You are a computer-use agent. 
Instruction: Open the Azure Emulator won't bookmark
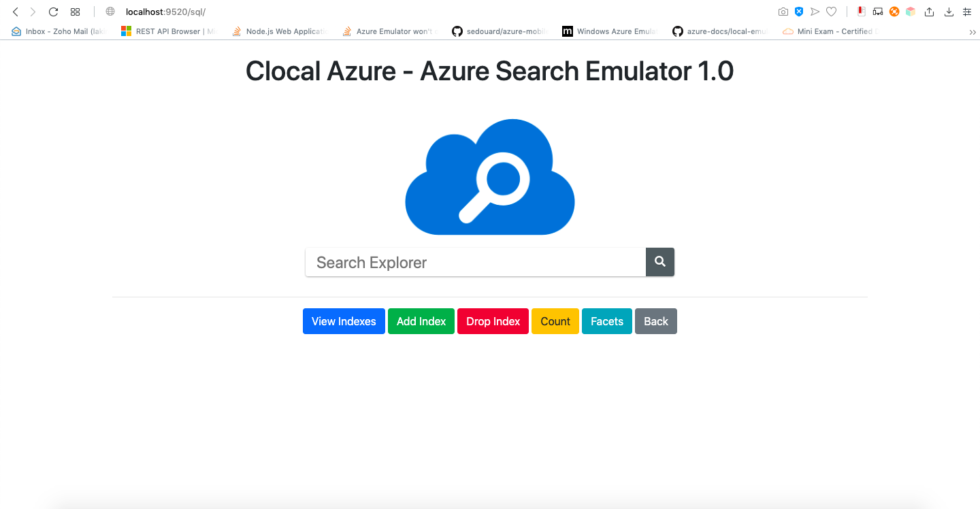pos(389,31)
